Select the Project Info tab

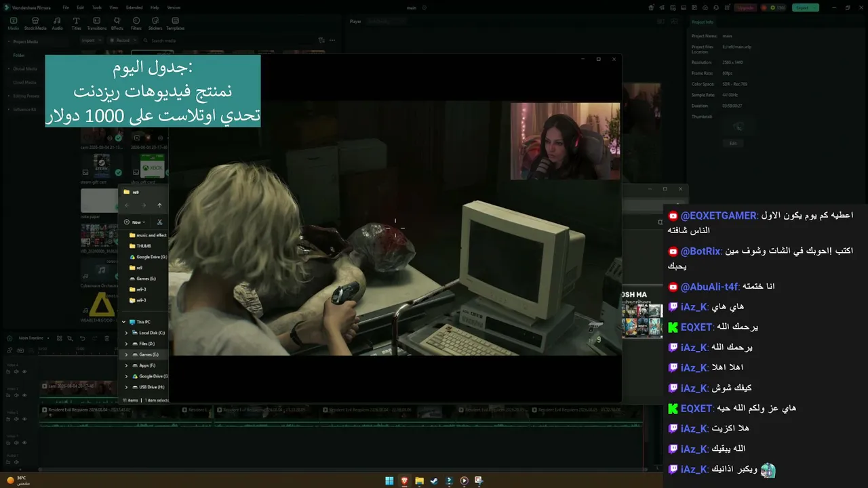[703, 22]
